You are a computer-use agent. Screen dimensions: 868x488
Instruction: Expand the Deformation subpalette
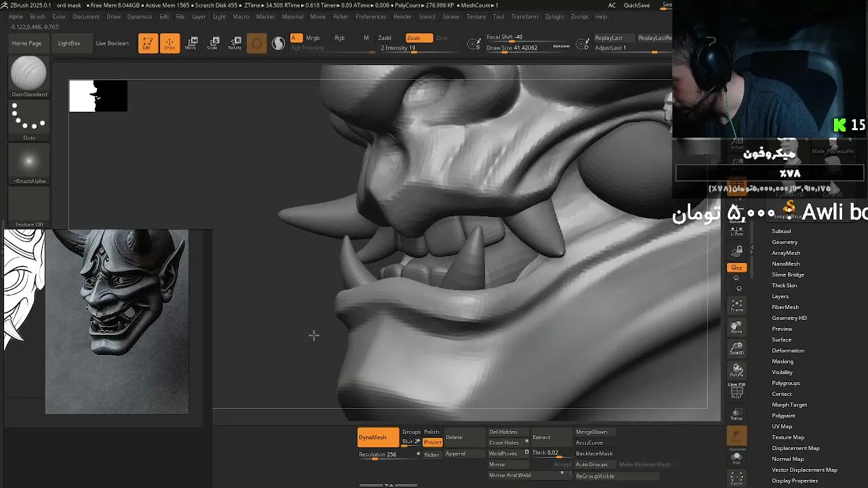(788, 350)
